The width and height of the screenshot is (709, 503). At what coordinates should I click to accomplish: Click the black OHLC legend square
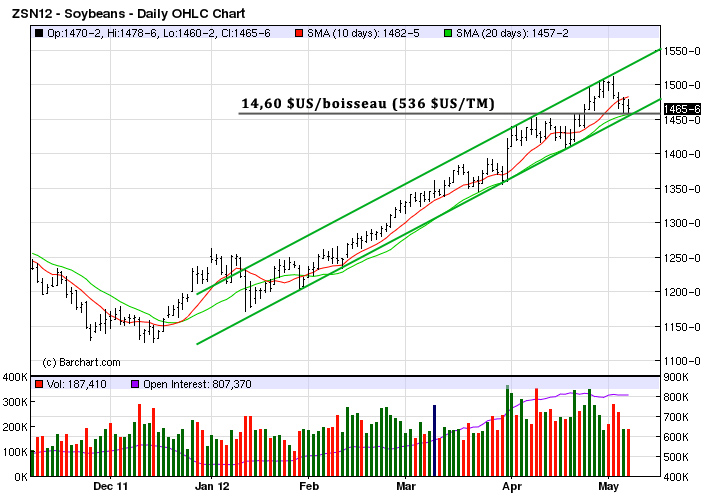click(x=38, y=34)
